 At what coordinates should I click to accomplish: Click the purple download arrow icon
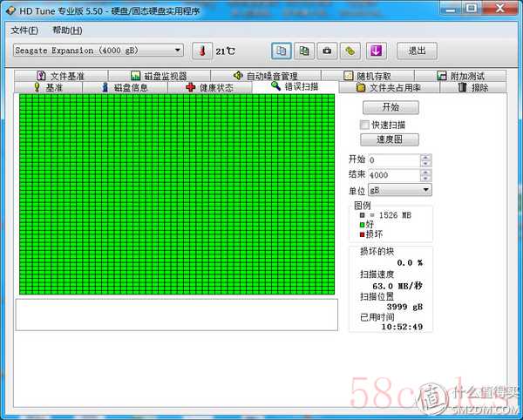(x=375, y=51)
